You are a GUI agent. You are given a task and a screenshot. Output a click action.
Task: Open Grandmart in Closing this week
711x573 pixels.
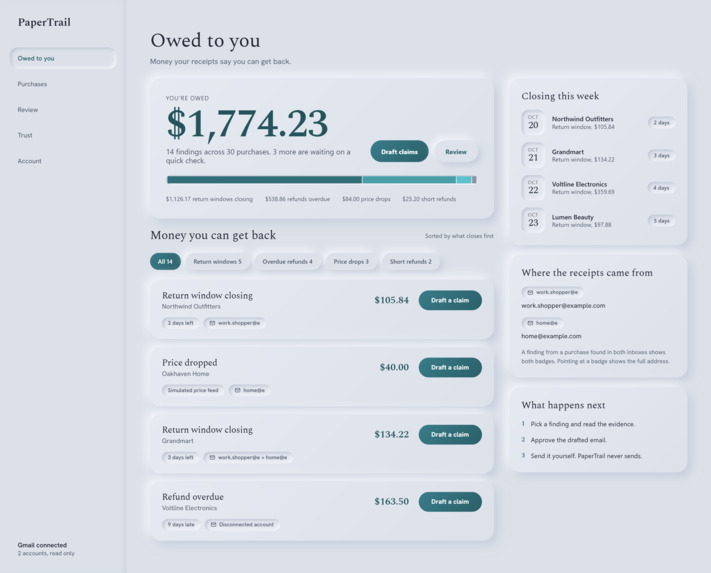[598, 155]
